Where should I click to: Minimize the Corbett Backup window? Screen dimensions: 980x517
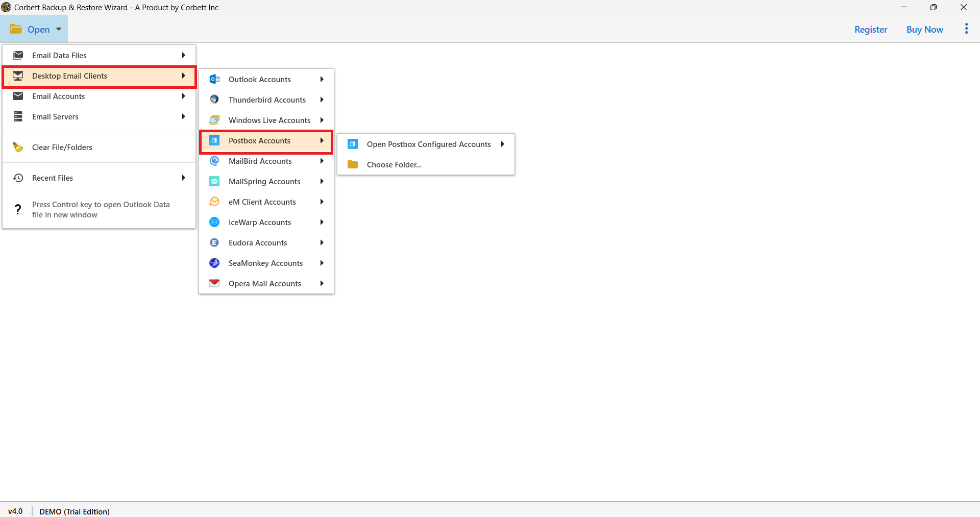point(904,7)
